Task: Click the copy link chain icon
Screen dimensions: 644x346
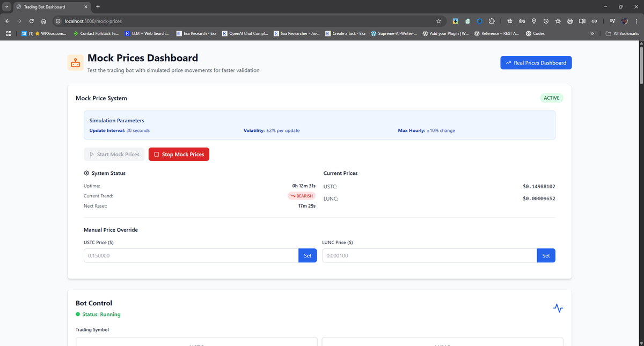Action: point(594,21)
